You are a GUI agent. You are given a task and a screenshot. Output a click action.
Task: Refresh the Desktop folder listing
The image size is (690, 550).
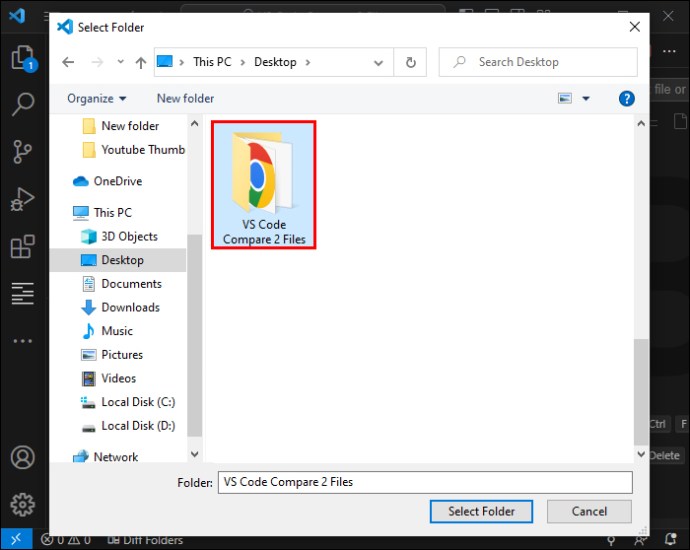(411, 62)
